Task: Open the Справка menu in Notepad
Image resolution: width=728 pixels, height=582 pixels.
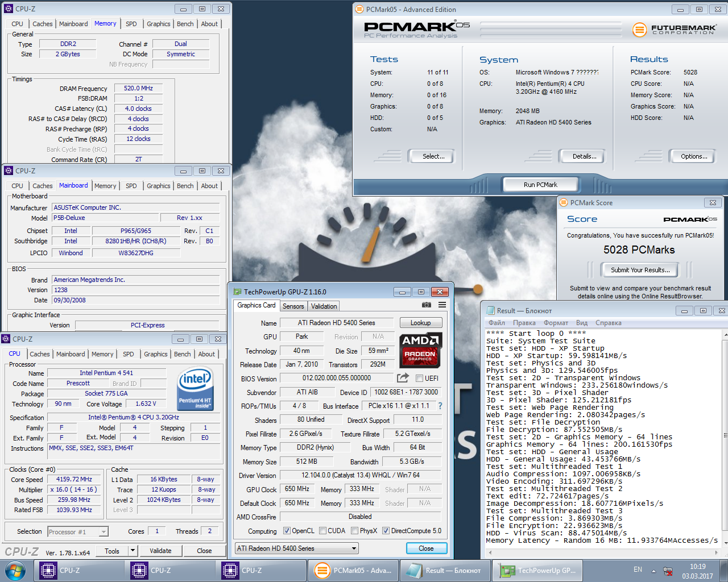Action: (608, 323)
